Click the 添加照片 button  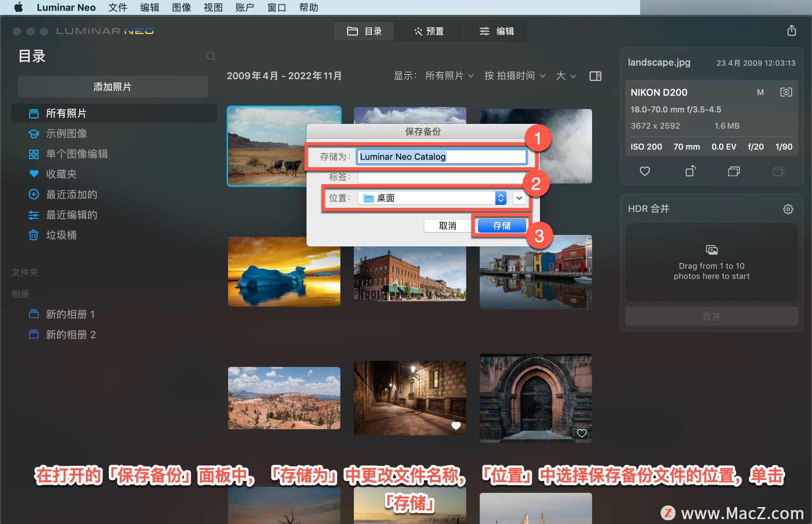tap(112, 87)
